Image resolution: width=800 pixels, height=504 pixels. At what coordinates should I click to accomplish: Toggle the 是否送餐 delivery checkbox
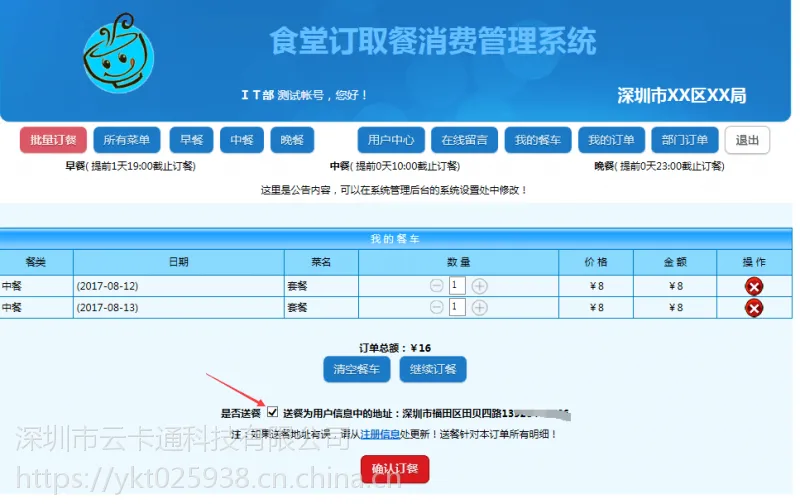click(272, 412)
